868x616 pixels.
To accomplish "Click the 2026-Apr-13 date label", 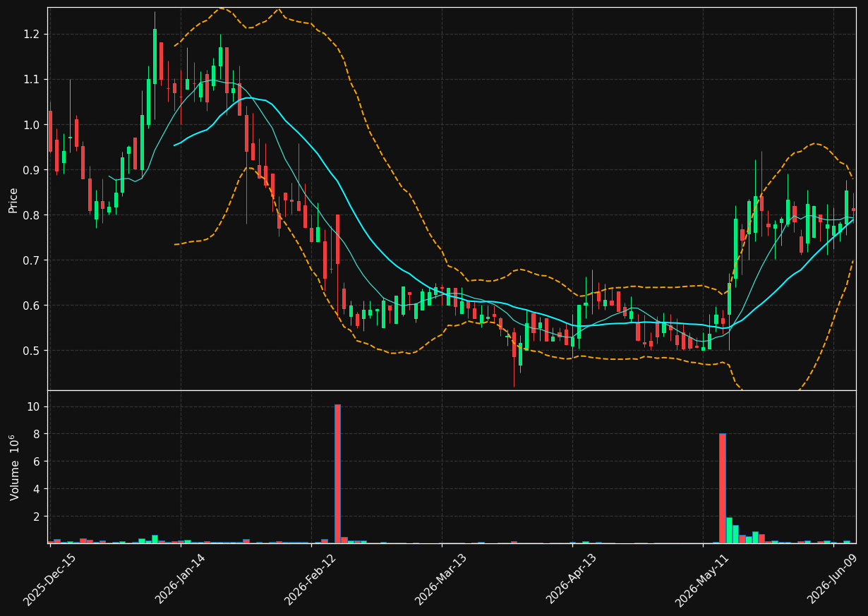I will click(572, 579).
